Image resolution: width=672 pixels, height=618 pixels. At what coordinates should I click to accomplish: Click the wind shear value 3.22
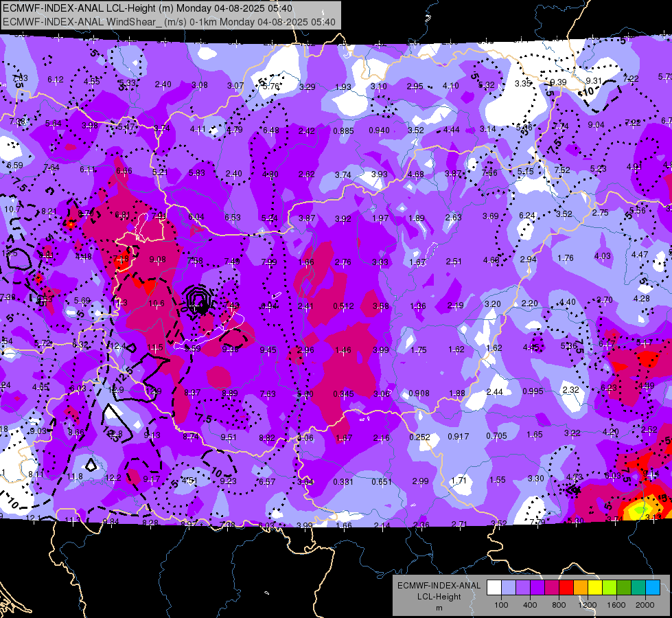click(572, 433)
